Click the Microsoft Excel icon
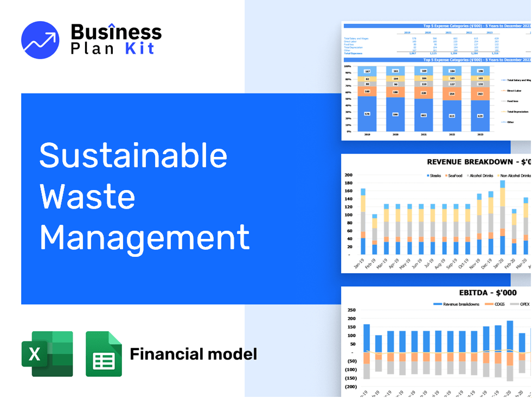 [47, 354]
